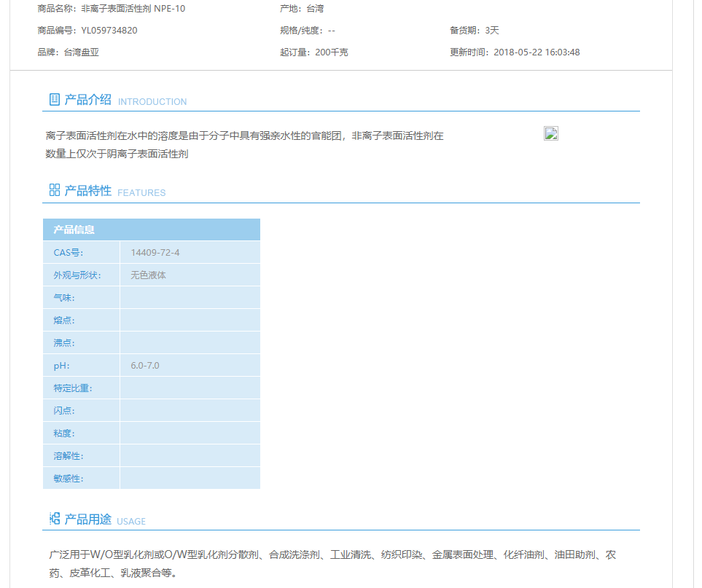Click the 产品用途 section icon
The image size is (702, 588).
click(53, 518)
